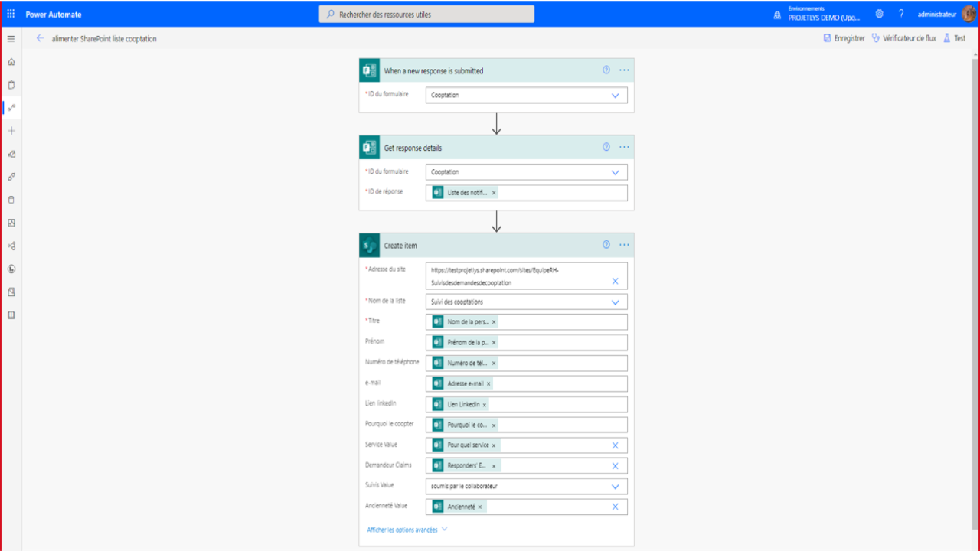Remove the Adresse e-mail token

click(488, 383)
